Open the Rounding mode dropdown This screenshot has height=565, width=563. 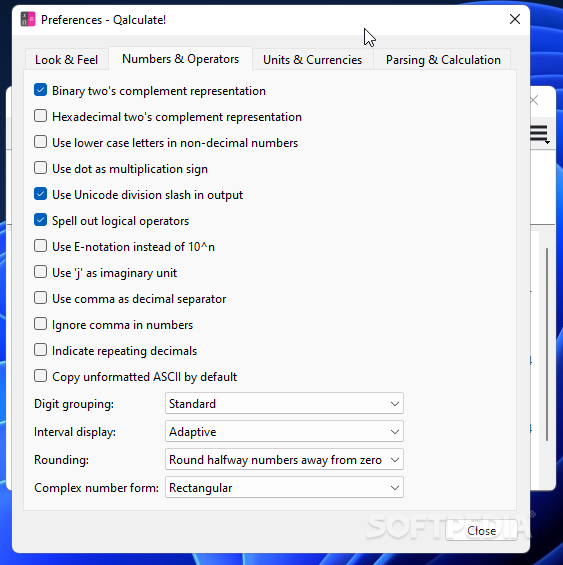tap(284, 459)
